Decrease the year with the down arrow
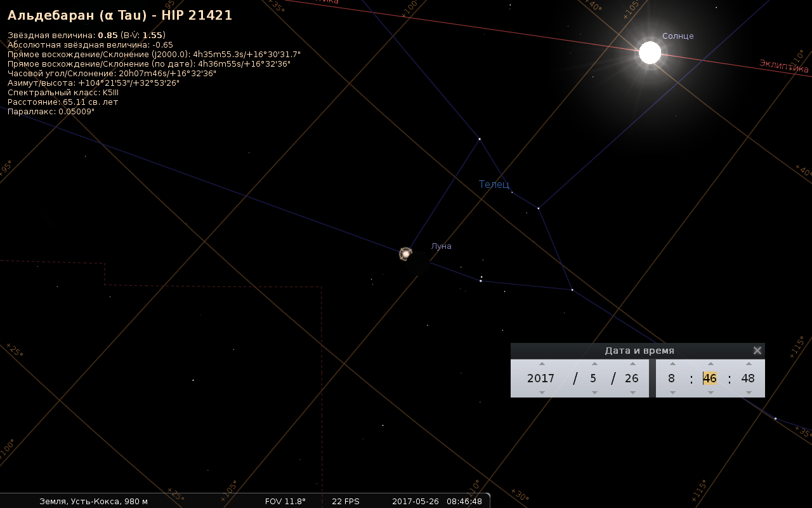This screenshot has height=508, width=812. (x=542, y=392)
